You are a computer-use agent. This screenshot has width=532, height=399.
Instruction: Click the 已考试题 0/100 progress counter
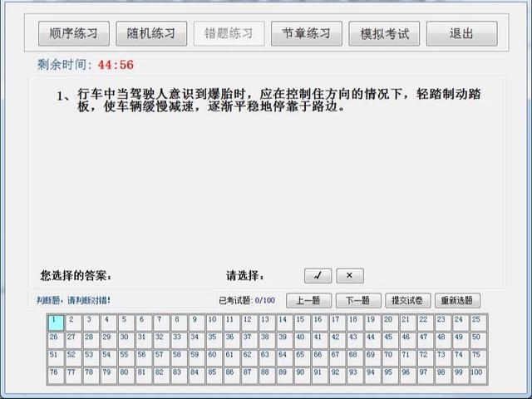(x=247, y=300)
